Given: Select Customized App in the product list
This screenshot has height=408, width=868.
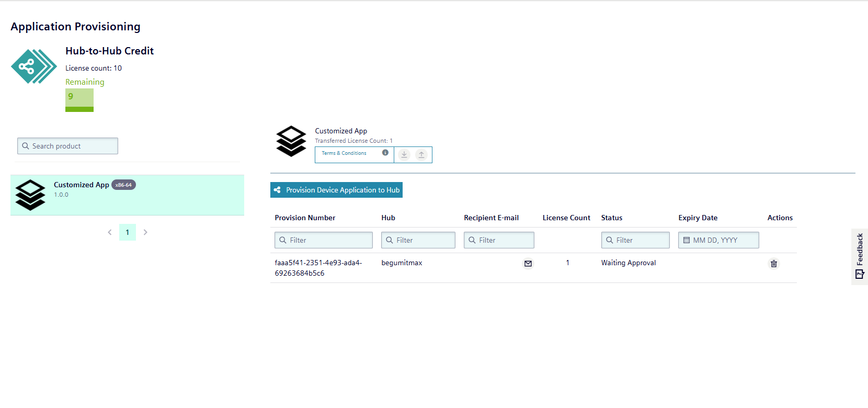Looking at the screenshot, I should (x=127, y=195).
